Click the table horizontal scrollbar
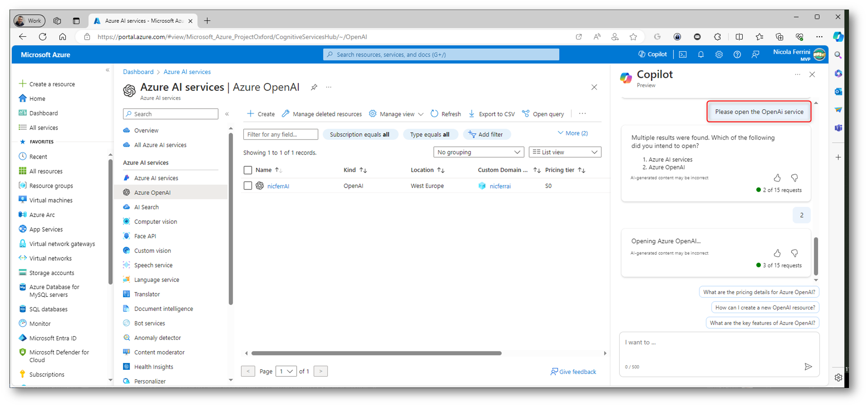The height and width of the screenshot is (407, 868). pyautogui.click(x=376, y=353)
